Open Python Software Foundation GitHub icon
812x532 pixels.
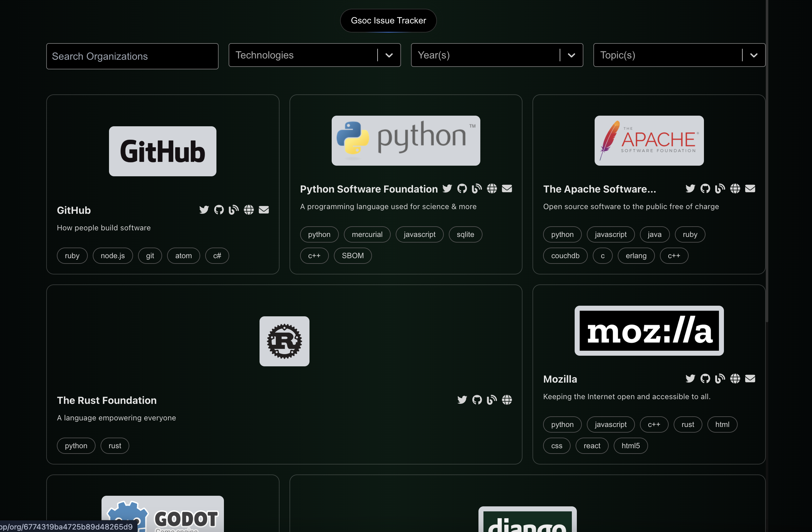(462, 188)
